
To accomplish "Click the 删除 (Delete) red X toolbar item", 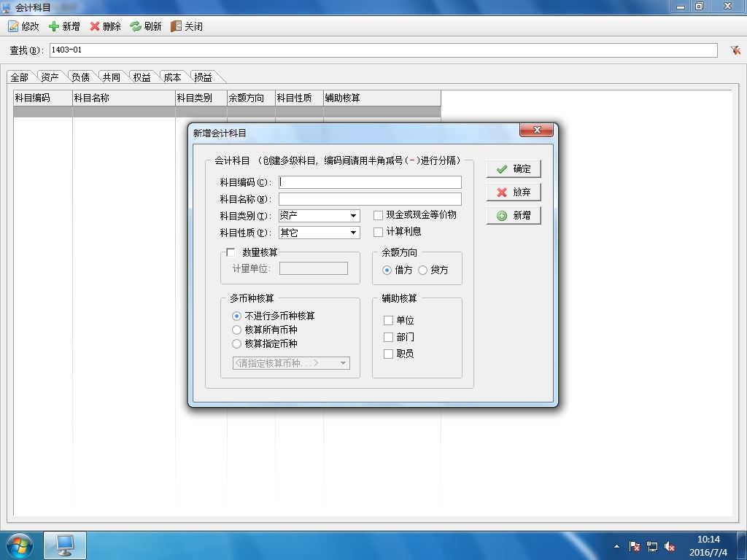I will point(105,26).
